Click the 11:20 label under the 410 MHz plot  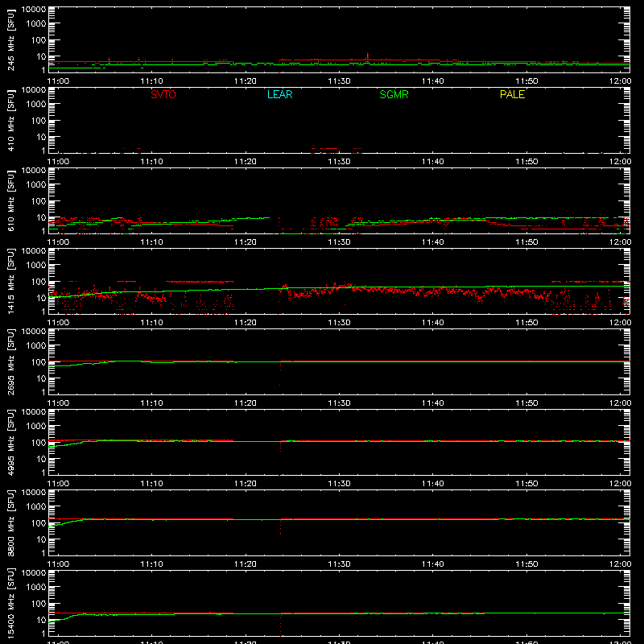[x=246, y=162]
